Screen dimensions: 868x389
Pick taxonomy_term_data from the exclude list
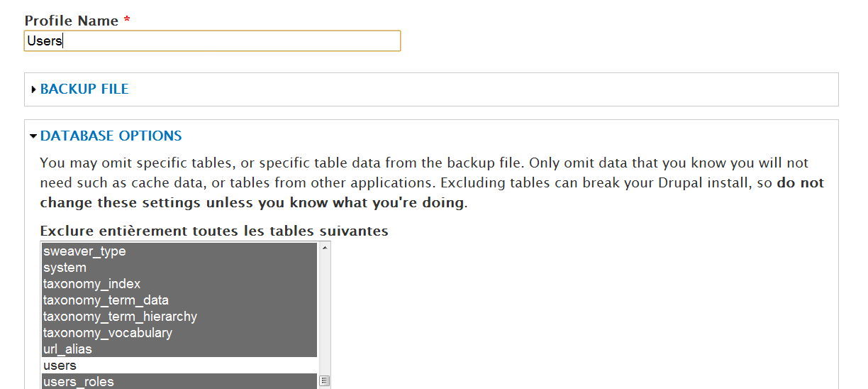click(106, 300)
